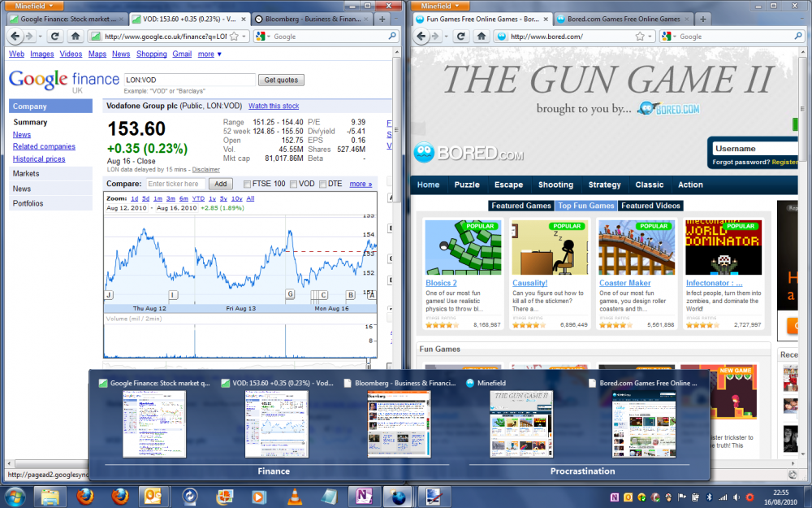
Task: Show more compare options via 'more »'
Action: point(361,184)
